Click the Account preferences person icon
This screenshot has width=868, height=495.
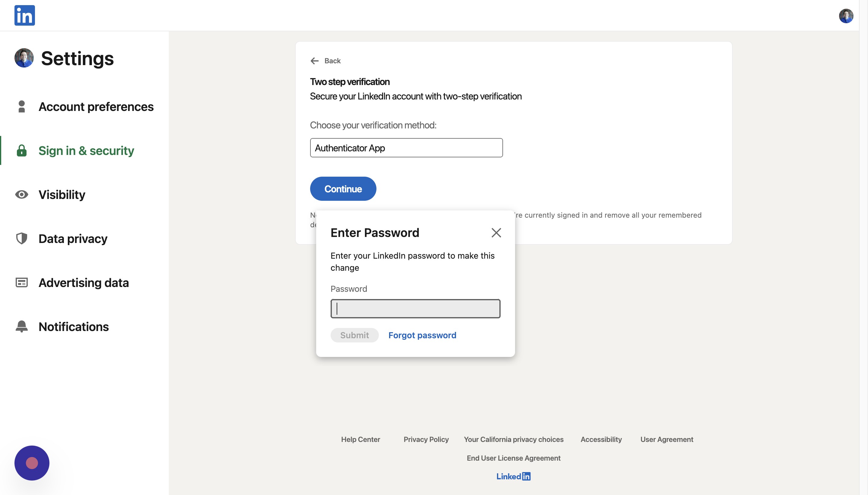21,107
